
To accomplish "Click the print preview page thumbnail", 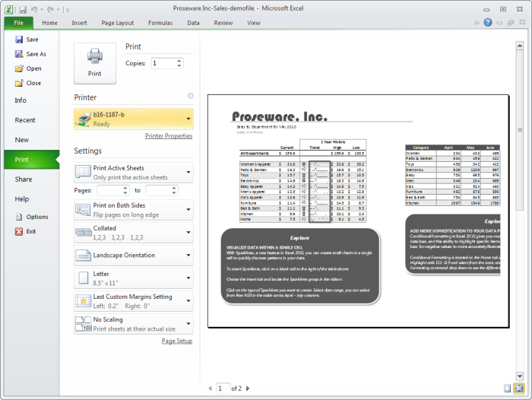I will coord(358,211).
